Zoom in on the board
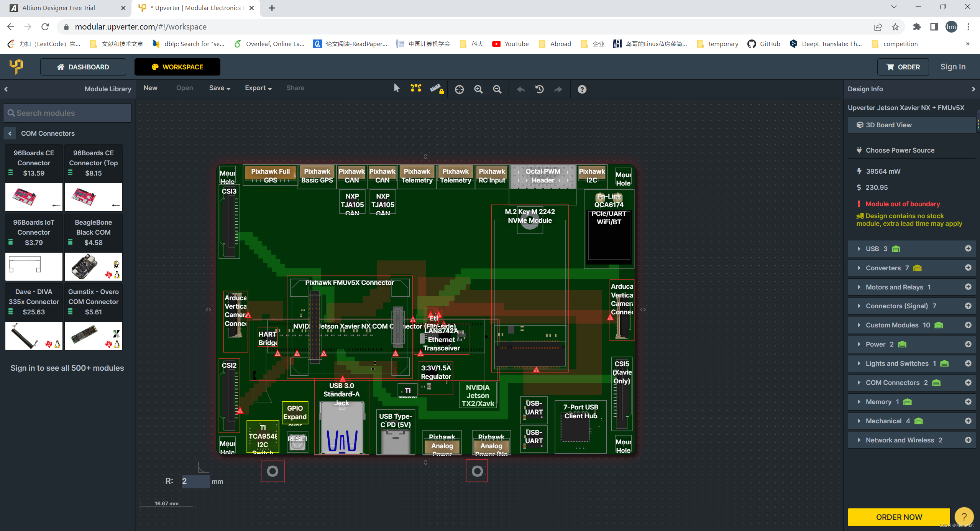The width and height of the screenshot is (980, 531). [478, 89]
